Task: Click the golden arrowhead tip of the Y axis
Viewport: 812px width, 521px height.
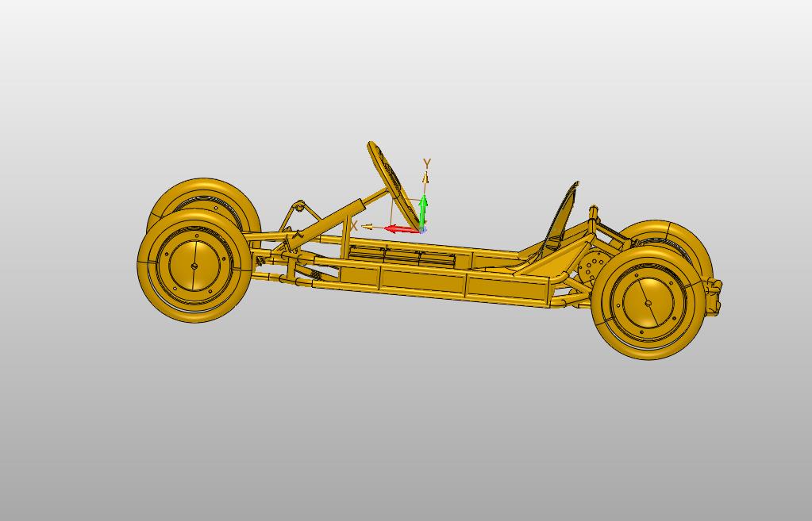Action: (425, 178)
